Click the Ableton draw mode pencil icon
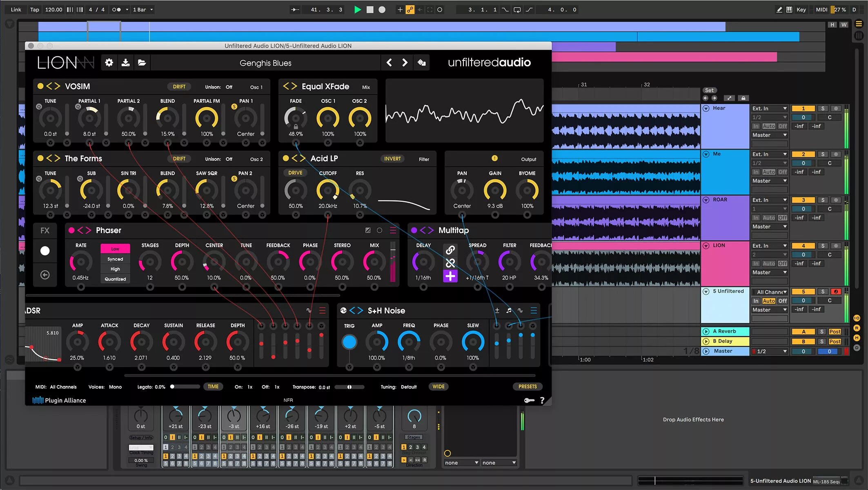This screenshot has width=868, height=490. [779, 9]
